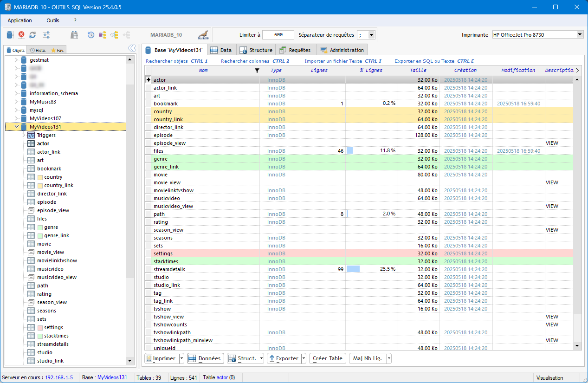This screenshot has height=383, width=588.
Task: Click the binoculars search toolbar icon
Action: [74, 35]
